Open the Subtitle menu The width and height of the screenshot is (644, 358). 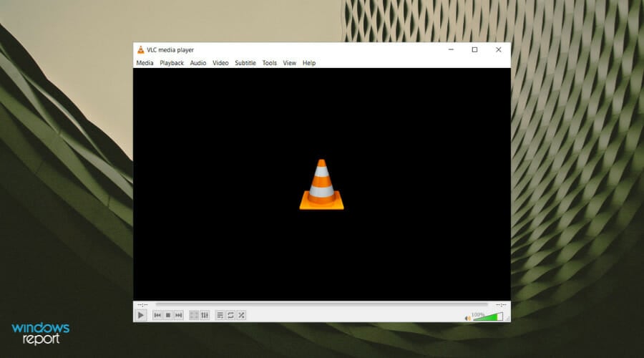(245, 63)
